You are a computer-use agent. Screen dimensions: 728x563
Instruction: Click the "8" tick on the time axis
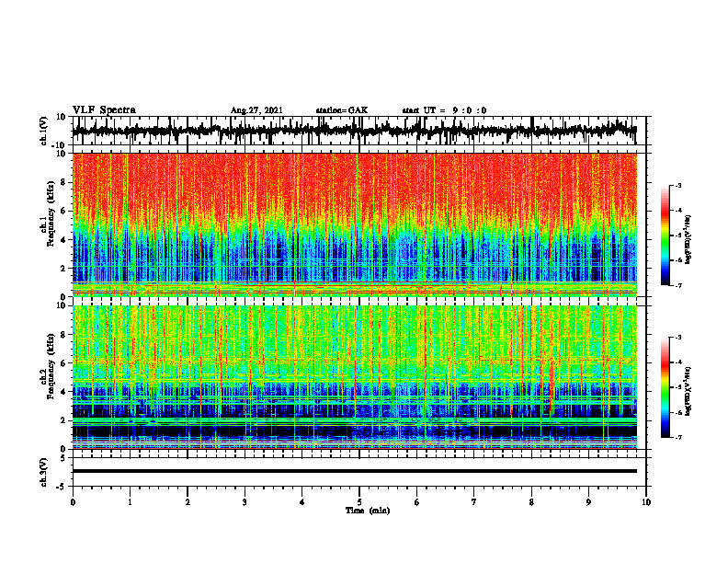(531, 502)
